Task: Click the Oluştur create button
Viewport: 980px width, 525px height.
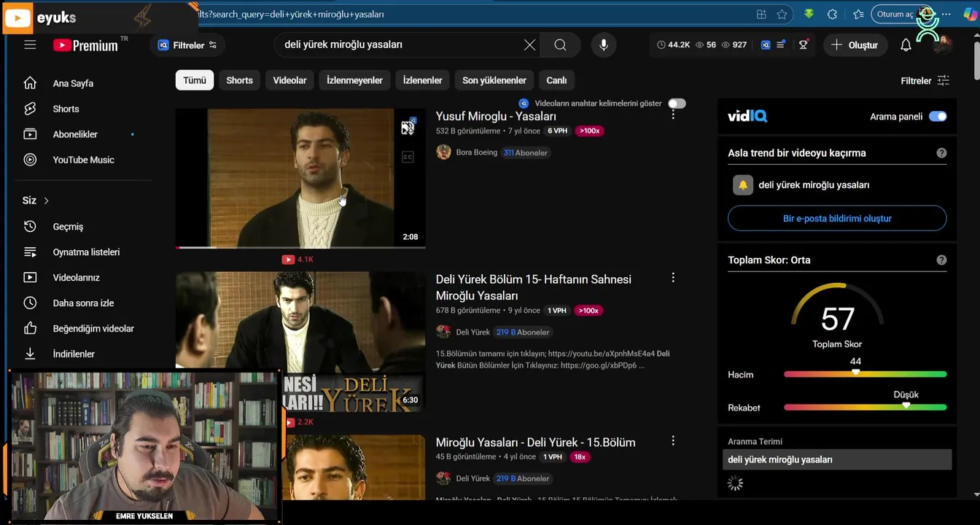Action: click(855, 45)
